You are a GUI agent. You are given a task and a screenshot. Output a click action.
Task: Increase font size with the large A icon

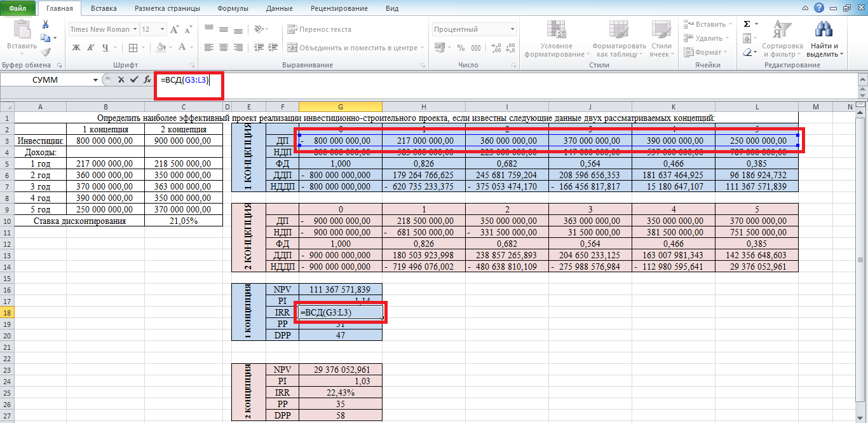tap(174, 29)
